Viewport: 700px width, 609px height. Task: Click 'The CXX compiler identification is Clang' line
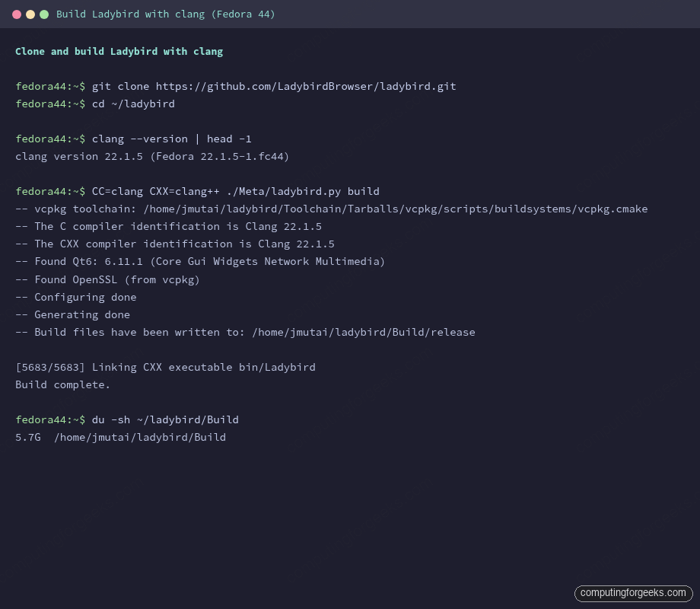pyautogui.click(x=175, y=244)
